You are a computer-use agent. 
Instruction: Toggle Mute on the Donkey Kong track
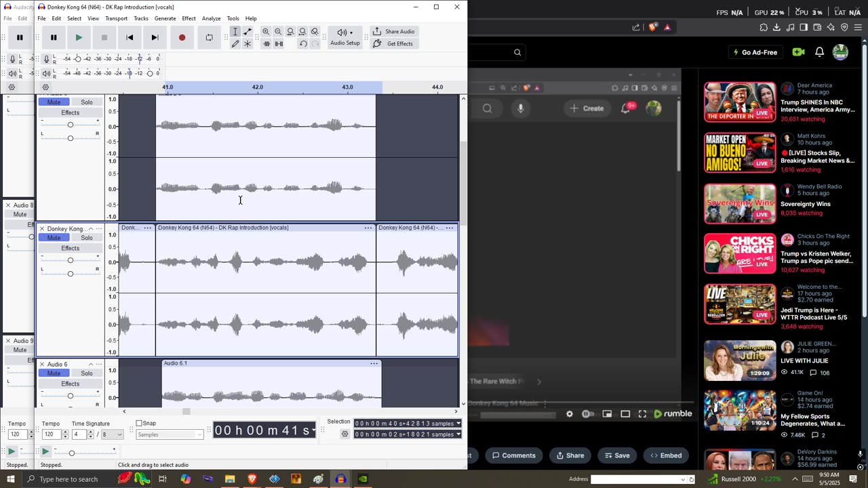point(54,238)
